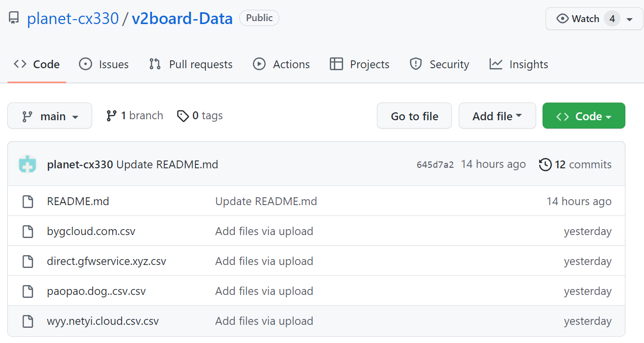Click the tag icon next to tags
644x343 pixels.
click(x=183, y=116)
